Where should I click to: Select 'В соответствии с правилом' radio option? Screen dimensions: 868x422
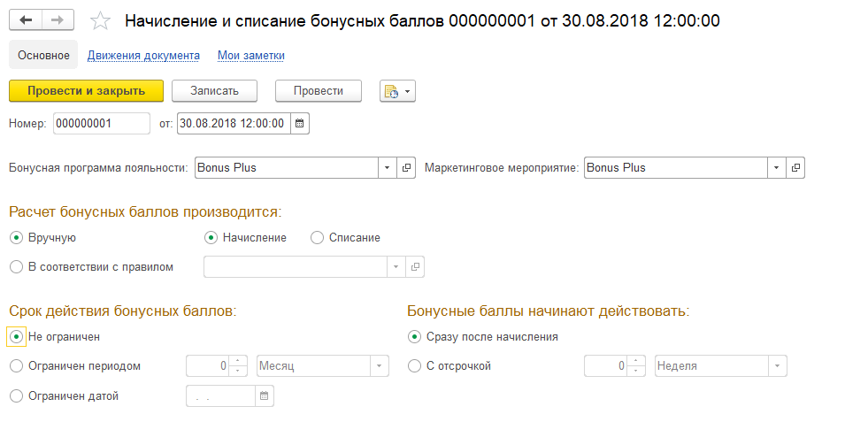pyautogui.click(x=16, y=267)
